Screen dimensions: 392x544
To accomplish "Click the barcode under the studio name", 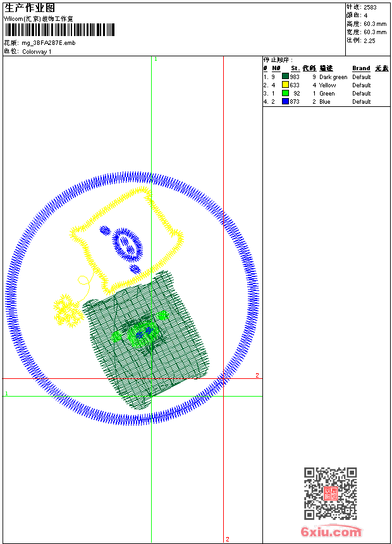I will click(x=59, y=30).
